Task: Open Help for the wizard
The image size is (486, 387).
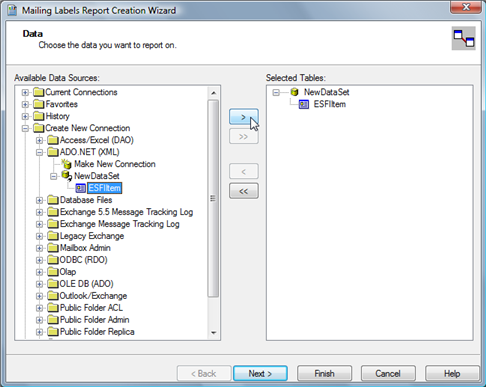Action: pos(452,373)
